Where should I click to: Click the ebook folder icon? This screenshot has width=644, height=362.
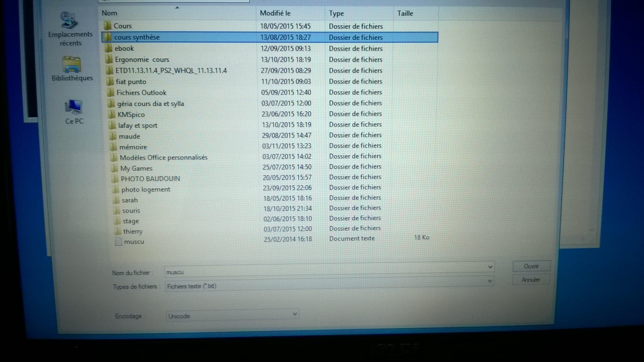pos(109,48)
